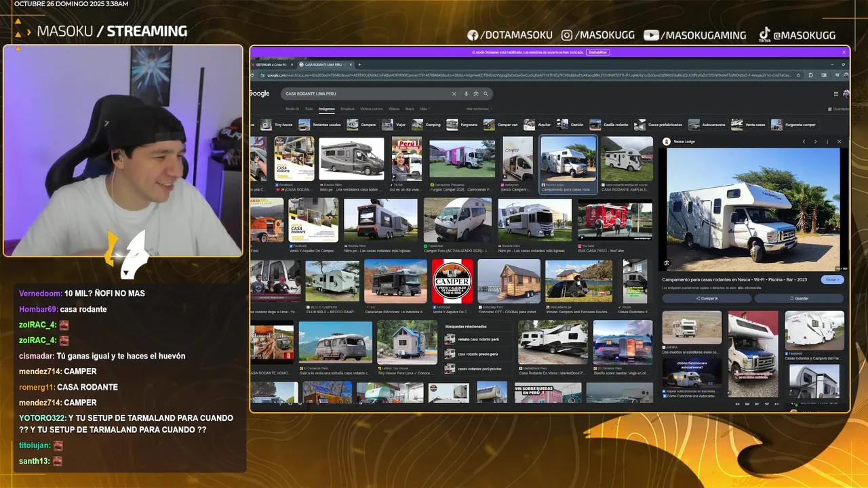Screen dimensions: 868x488
Task: Start voice search with the microphone icon
Action: click(x=466, y=94)
